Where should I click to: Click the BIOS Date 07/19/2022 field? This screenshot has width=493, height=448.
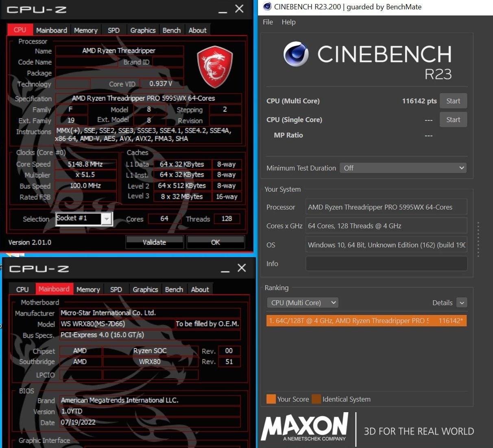point(150,422)
